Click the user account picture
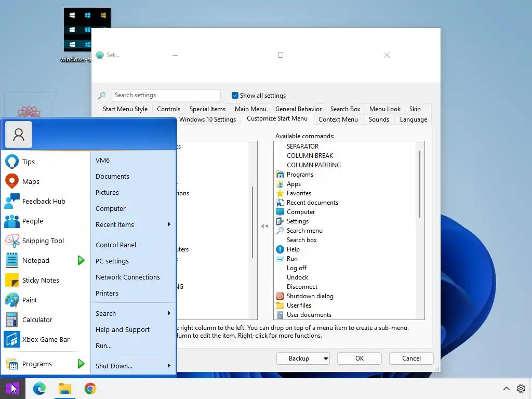 tap(19, 135)
